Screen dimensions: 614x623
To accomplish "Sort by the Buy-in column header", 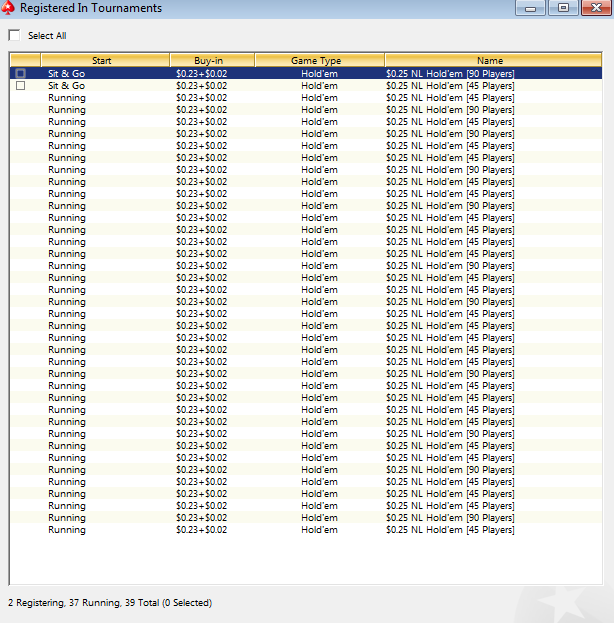I will pyautogui.click(x=212, y=60).
